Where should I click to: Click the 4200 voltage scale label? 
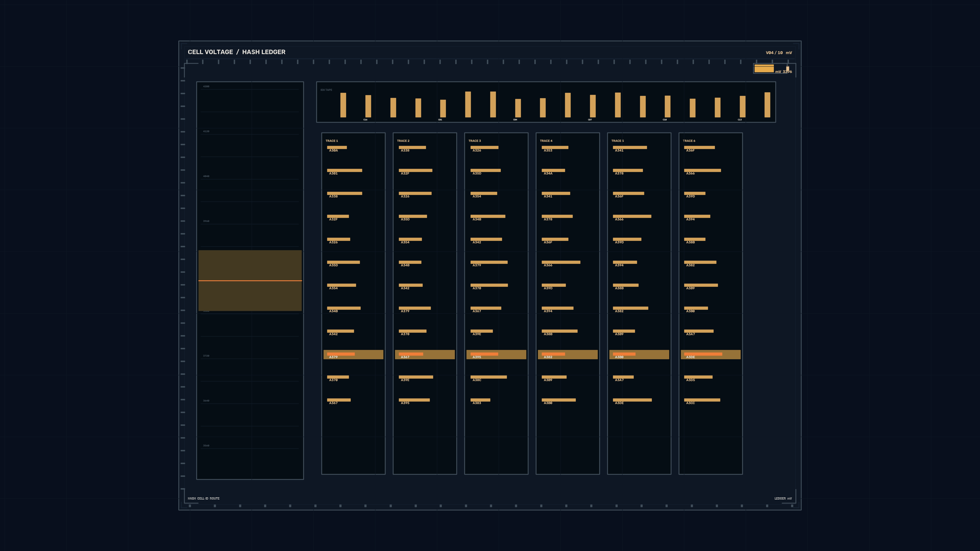(206, 86)
